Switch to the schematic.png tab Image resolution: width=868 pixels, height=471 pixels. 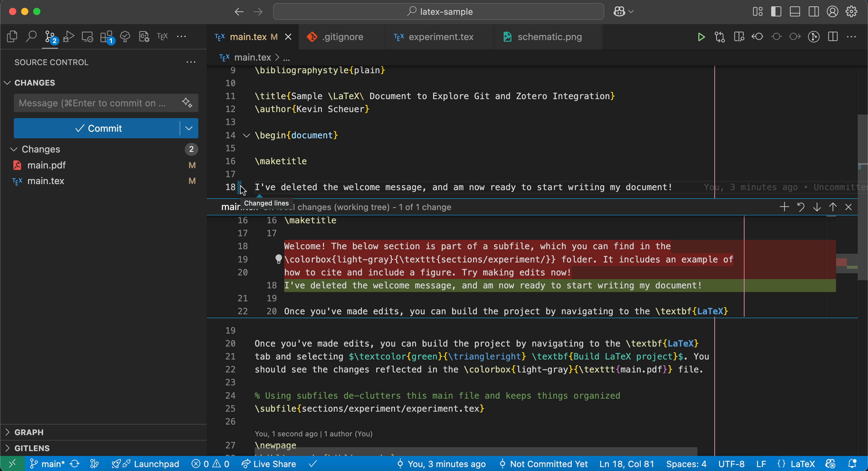click(549, 37)
